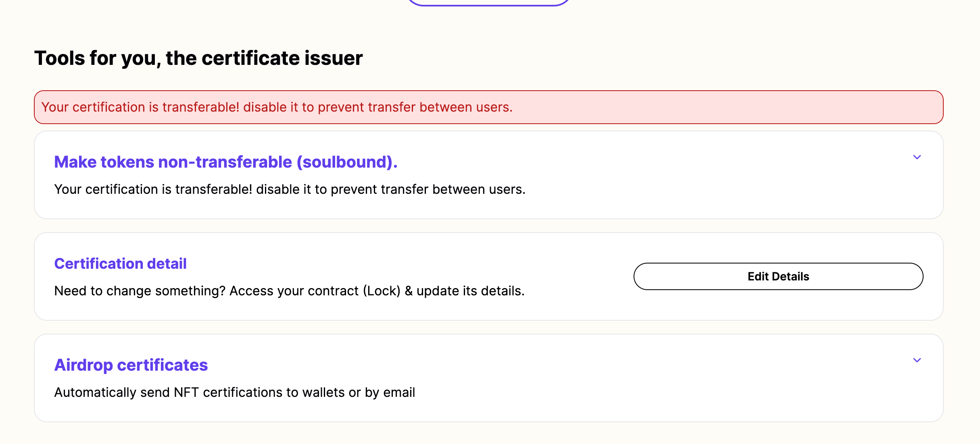Viewport: 980px width, 444px height.
Task: Open the Airdrop certificates heading
Action: (131, 365)
